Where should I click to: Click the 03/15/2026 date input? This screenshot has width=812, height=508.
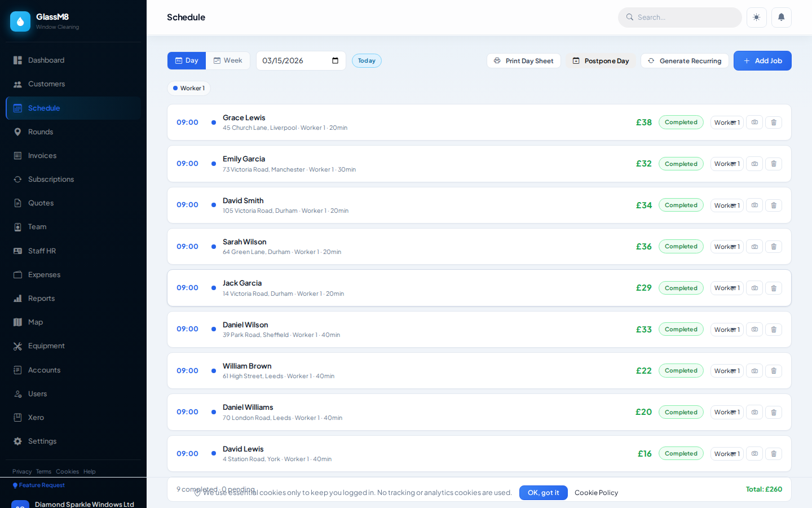301,60
